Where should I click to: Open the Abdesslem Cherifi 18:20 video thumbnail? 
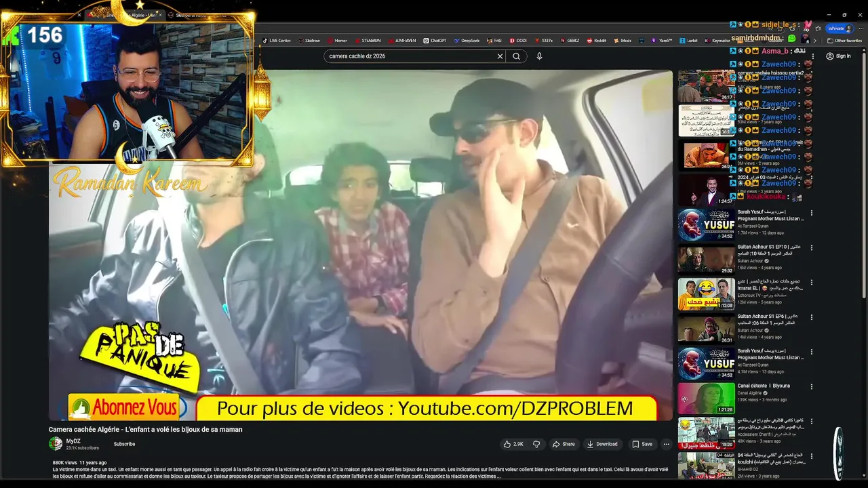pos(706,433)
